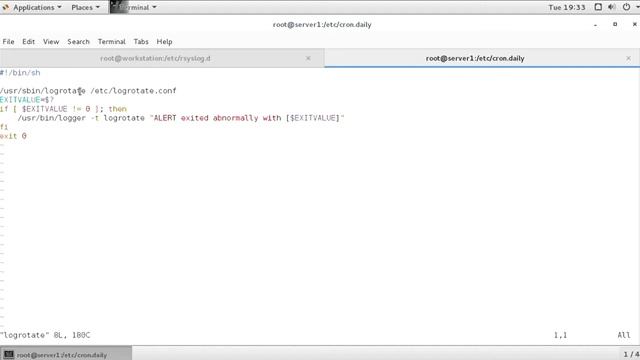This screenshot has width=640, height=360.
Task: Open the Help menu
Action: [x=164, y=42]
